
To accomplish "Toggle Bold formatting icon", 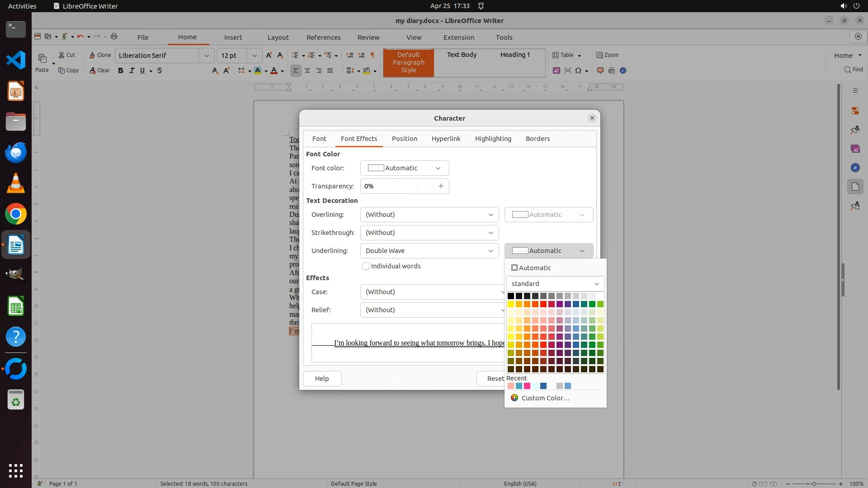I will click(x=120, y=70).
